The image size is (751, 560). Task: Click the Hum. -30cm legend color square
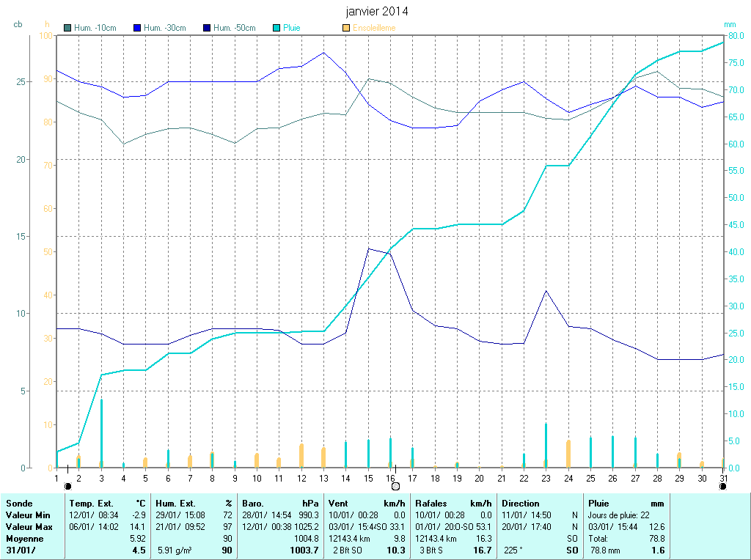tap(137, 28)
